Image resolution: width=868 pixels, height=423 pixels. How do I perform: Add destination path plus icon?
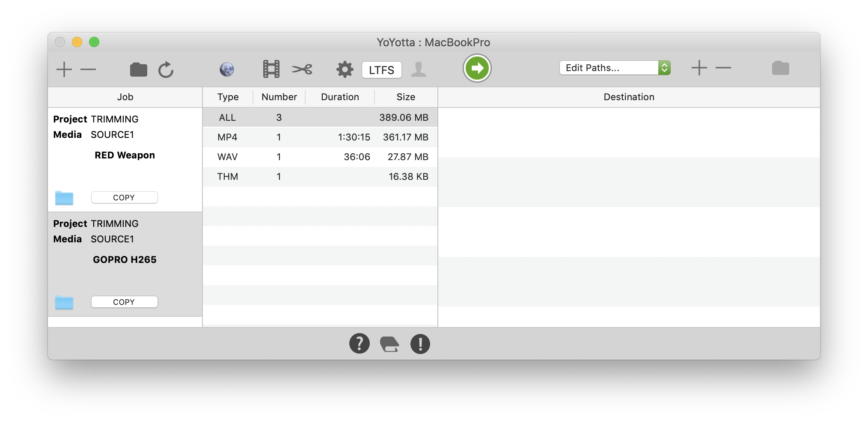point(699,68)
